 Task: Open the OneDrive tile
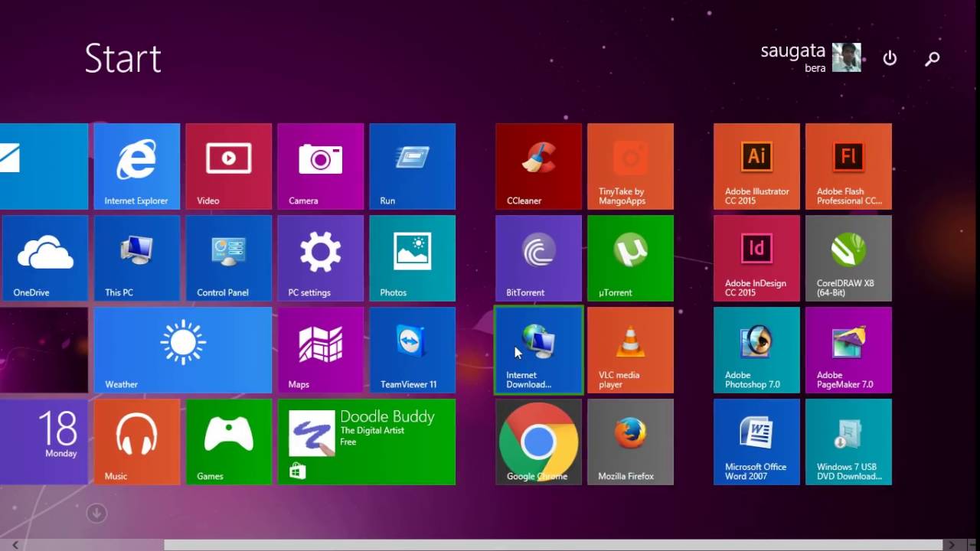click(x=44, y=258)
